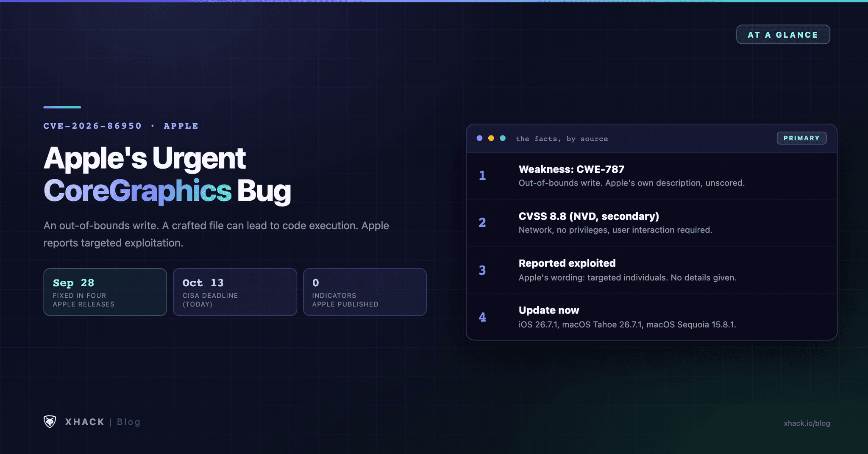Select the 0 indicators published card
Screen dimensions: 868x454
(364, 292)
